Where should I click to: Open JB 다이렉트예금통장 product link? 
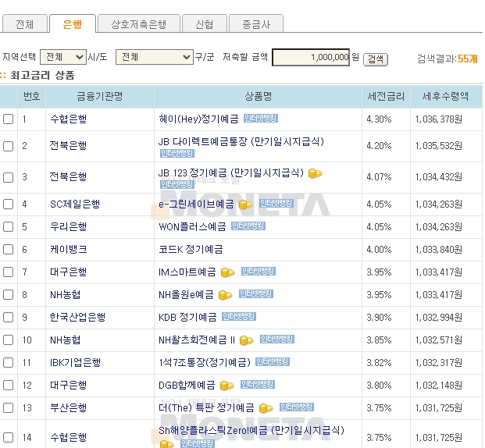click(241, 141)
